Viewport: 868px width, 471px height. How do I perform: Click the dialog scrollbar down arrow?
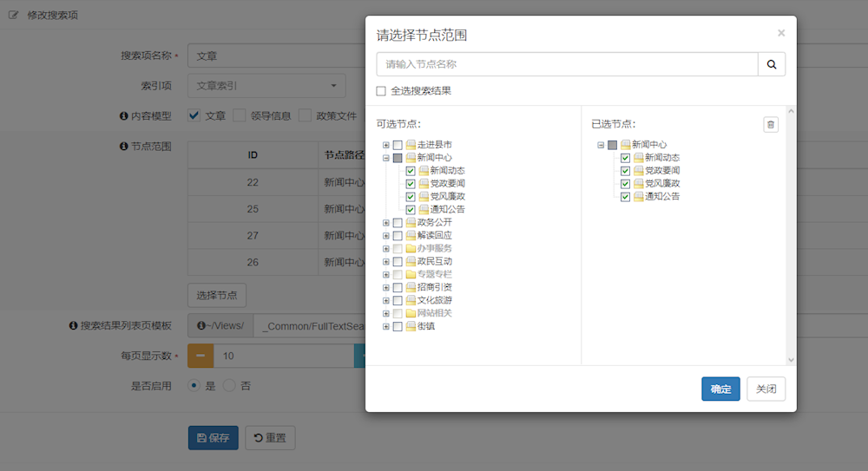[791, 360]
